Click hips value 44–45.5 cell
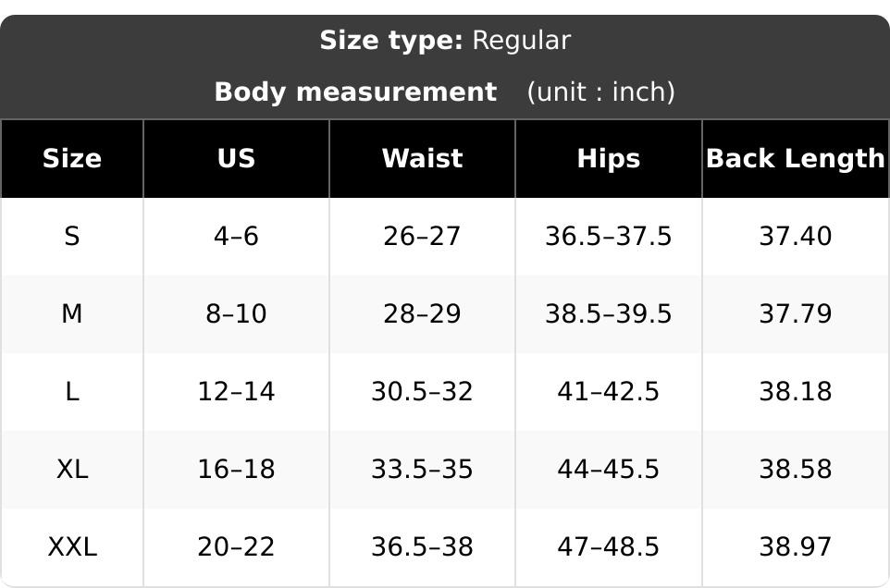Screen dimensions: 890x588 (x=609, y=470)
